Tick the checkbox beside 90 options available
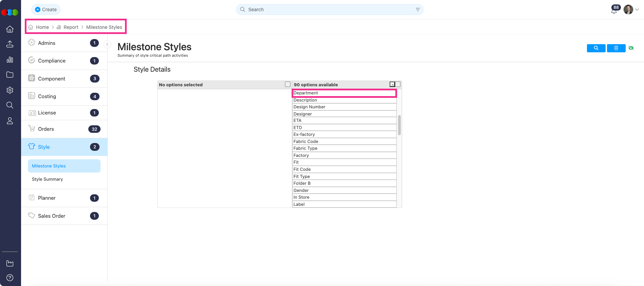Viewport: 644px width, 286px height. coord(398,84)
